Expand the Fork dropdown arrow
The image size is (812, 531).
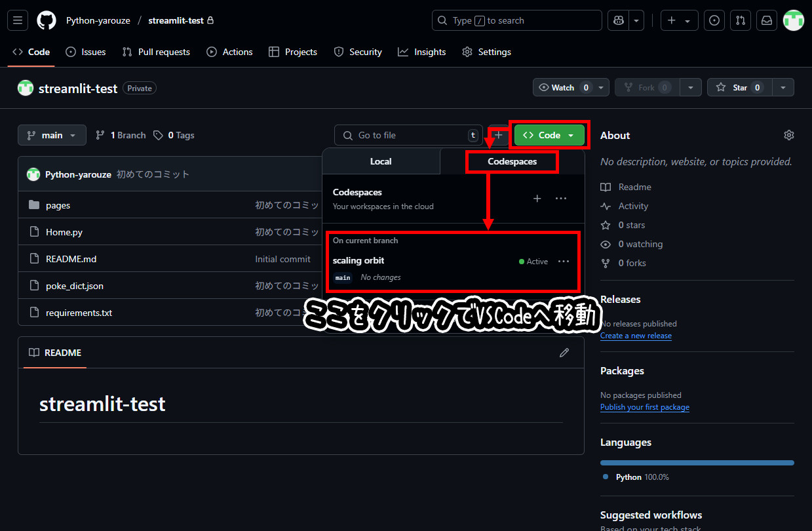(x=691, y=87)
